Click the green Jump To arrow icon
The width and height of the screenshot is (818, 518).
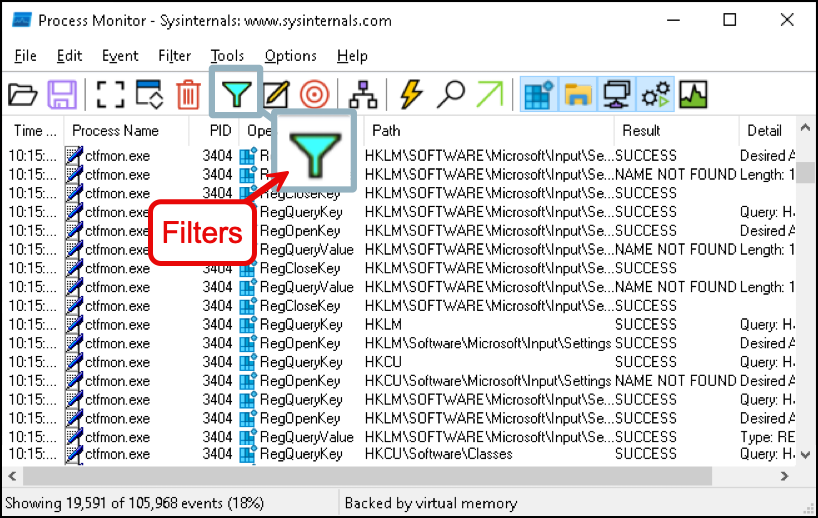(490, 94)
